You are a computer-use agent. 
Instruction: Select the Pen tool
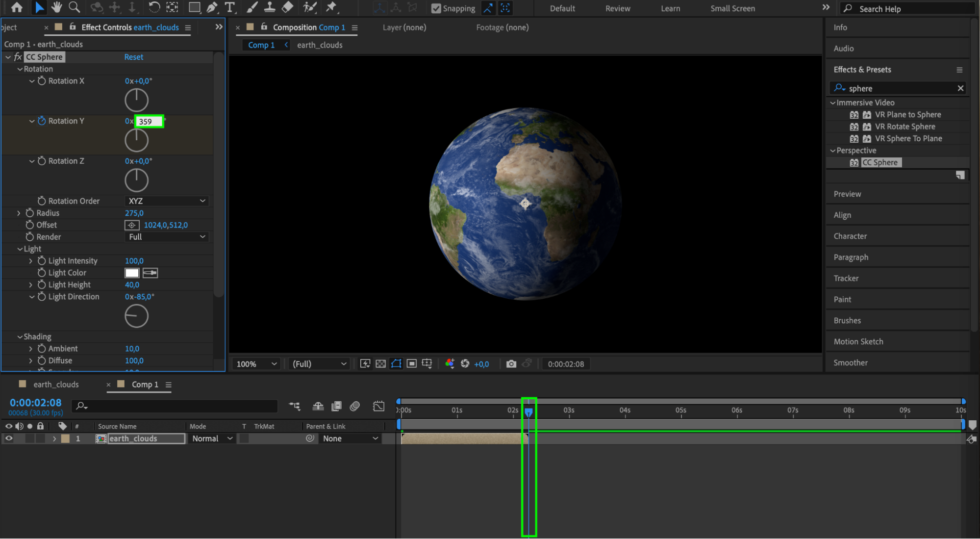[212, 7]
